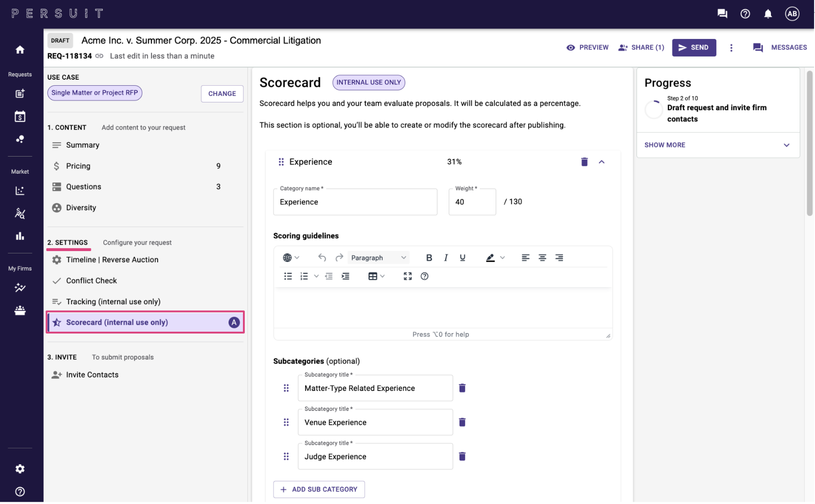Viewport: 815px width, 504px height.
Task: Apply the highlight color marker
Action: [490, 258]
